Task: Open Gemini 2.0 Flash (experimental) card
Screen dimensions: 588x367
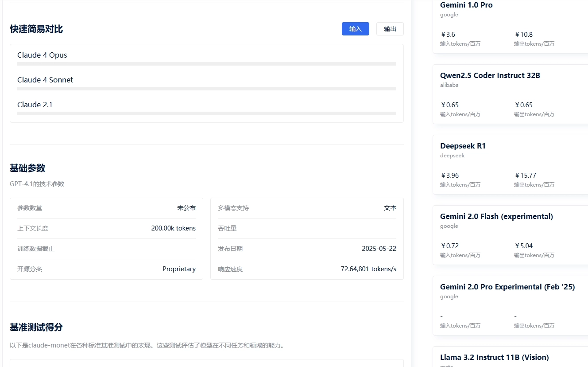Action: [510, 235]
